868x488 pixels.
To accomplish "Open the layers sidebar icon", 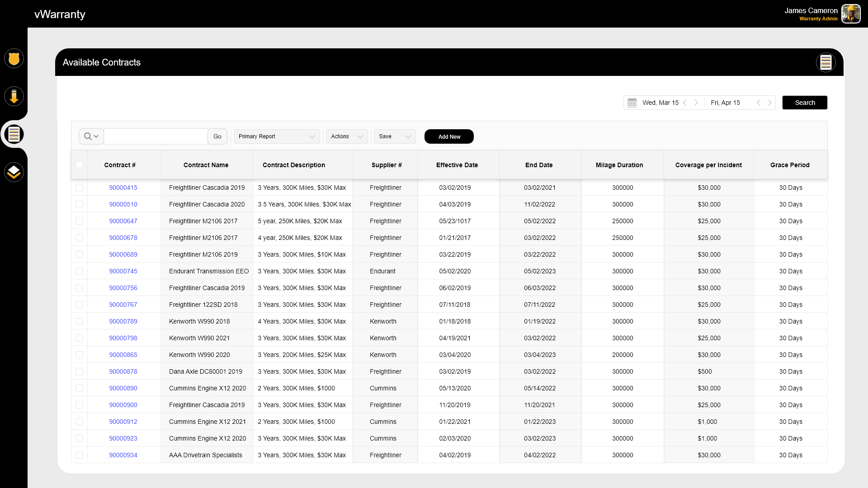I will coord(14,172).
